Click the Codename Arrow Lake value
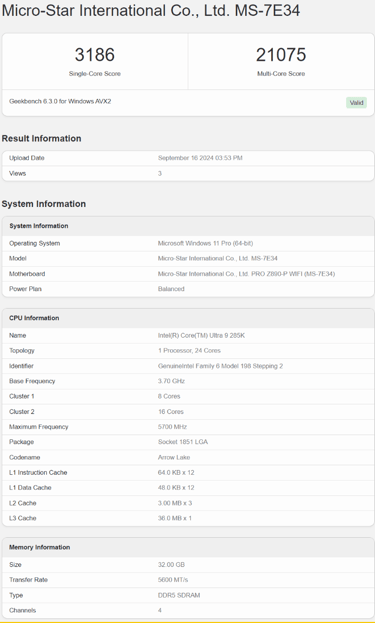This screenshot has height=623, width=375. pos(174,457)
